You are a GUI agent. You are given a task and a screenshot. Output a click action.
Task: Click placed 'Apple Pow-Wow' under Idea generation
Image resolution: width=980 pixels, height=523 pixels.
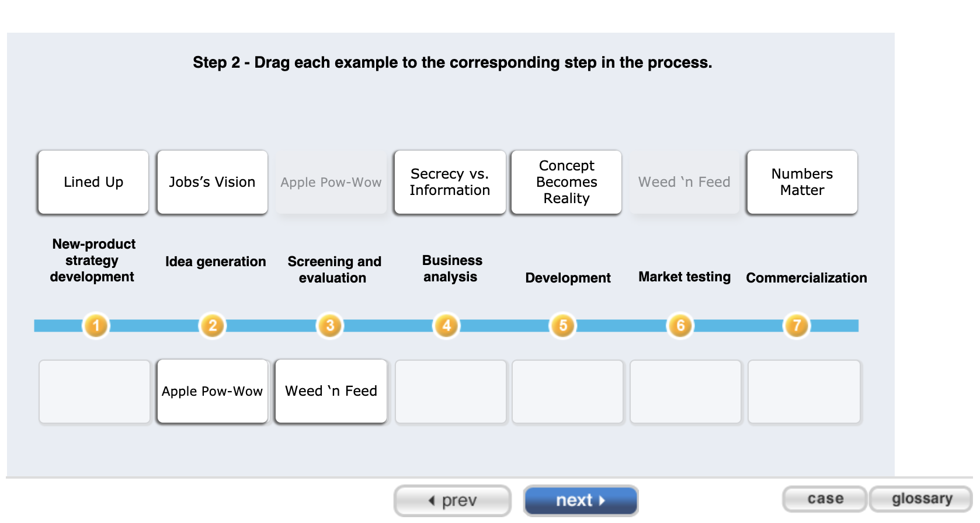coord(212,391)
